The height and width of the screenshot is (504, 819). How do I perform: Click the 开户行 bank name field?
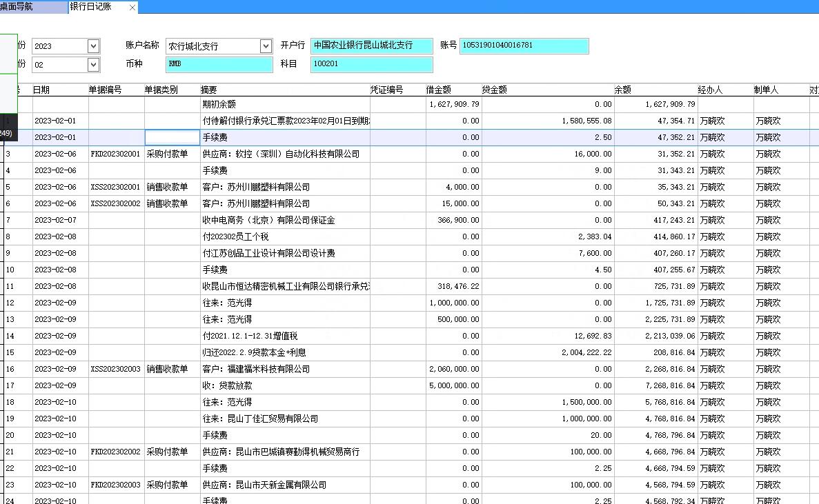click(371, 46)
